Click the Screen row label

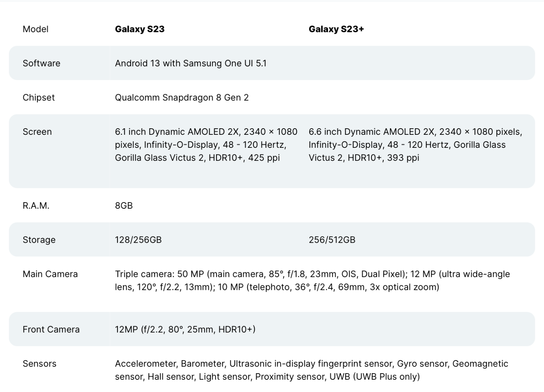point(37,132)
